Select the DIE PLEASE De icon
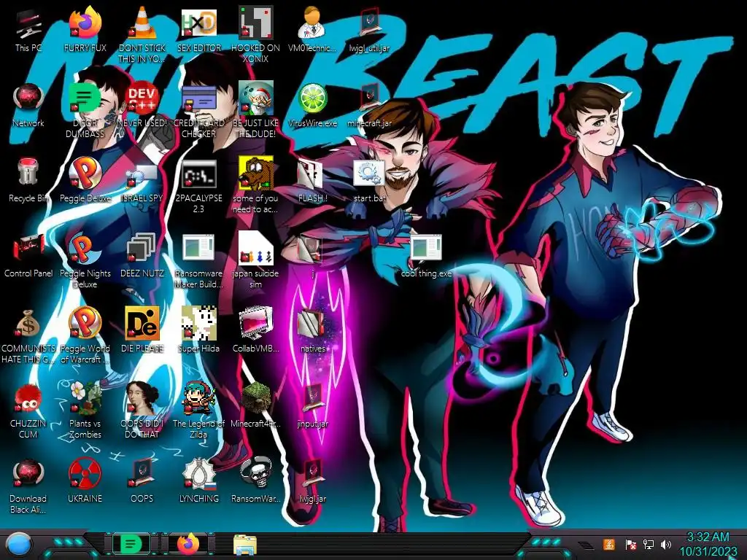Image resolution: width=747 pixels, height=560 pixels. 142,324
